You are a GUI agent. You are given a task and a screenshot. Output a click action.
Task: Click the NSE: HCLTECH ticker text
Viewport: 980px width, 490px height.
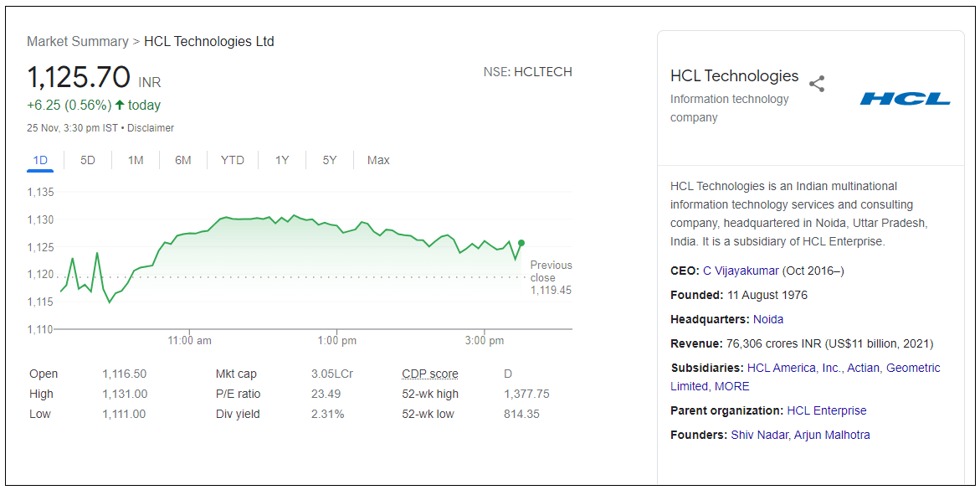click(x=527, y=72)
